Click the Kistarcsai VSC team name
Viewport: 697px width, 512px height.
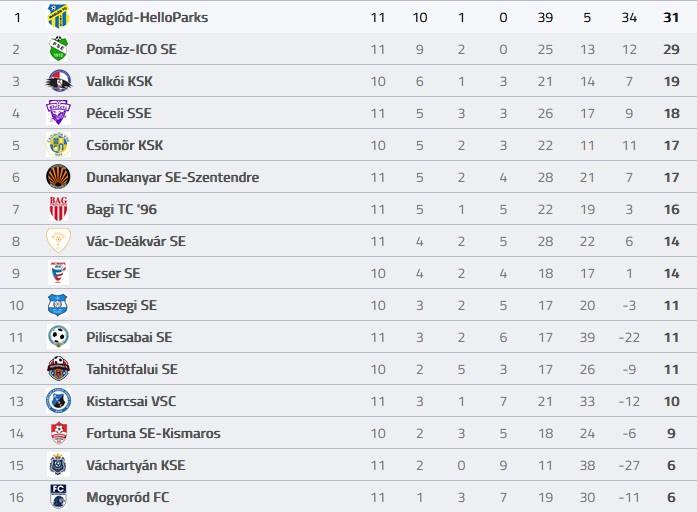131,401
